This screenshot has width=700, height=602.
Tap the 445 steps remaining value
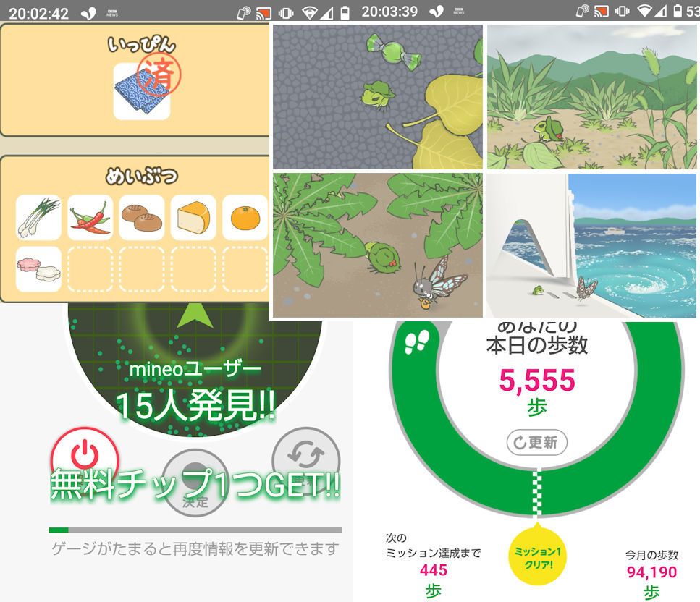tap(433, 570)
